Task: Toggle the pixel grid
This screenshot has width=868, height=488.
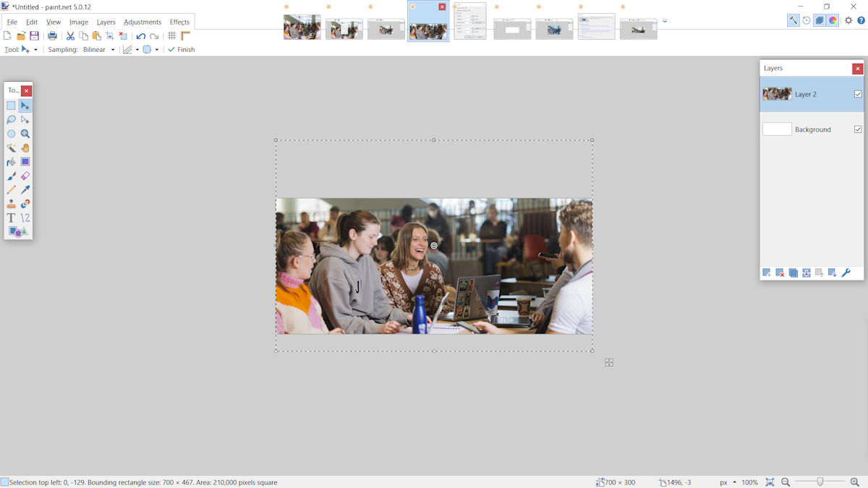Action: point(172,35)
